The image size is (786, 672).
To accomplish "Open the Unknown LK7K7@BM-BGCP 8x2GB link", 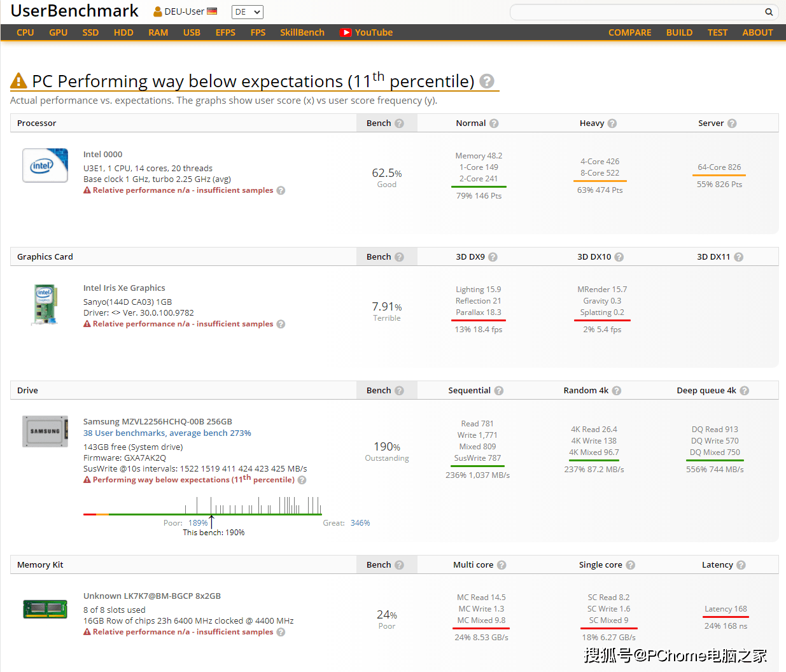I will pyautogui.click(x=152, y=596).
